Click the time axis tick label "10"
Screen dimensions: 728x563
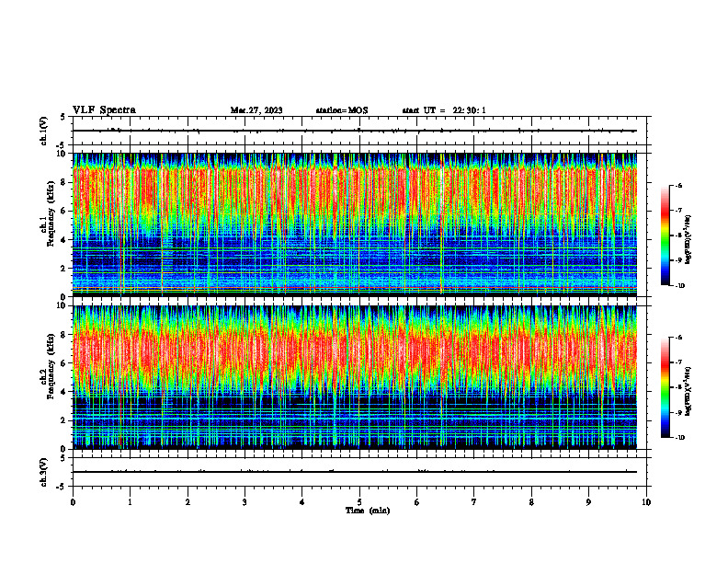pos(646,502)
